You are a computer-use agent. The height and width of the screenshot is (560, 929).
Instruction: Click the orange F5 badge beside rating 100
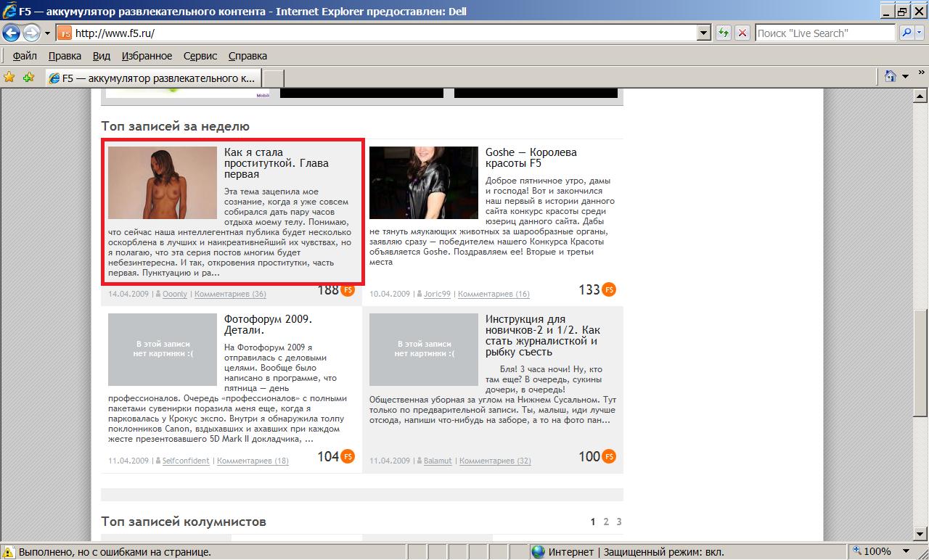tap(609, 456)
